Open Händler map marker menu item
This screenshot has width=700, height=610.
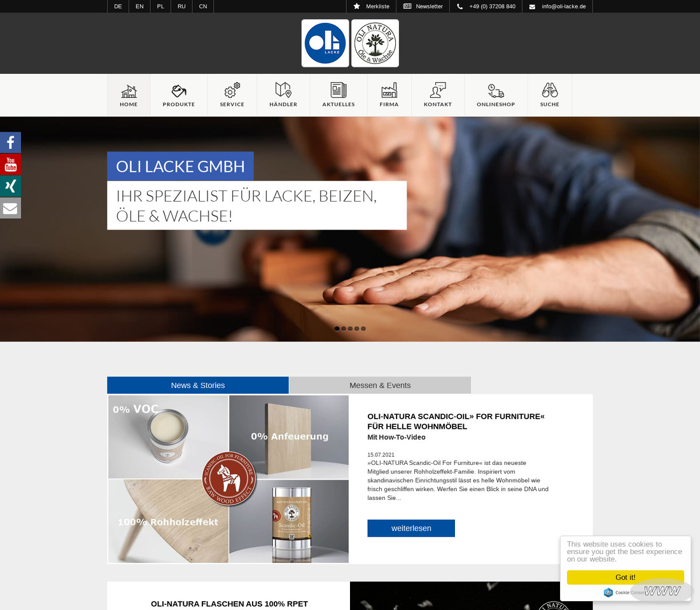click(x=283, y=95)
